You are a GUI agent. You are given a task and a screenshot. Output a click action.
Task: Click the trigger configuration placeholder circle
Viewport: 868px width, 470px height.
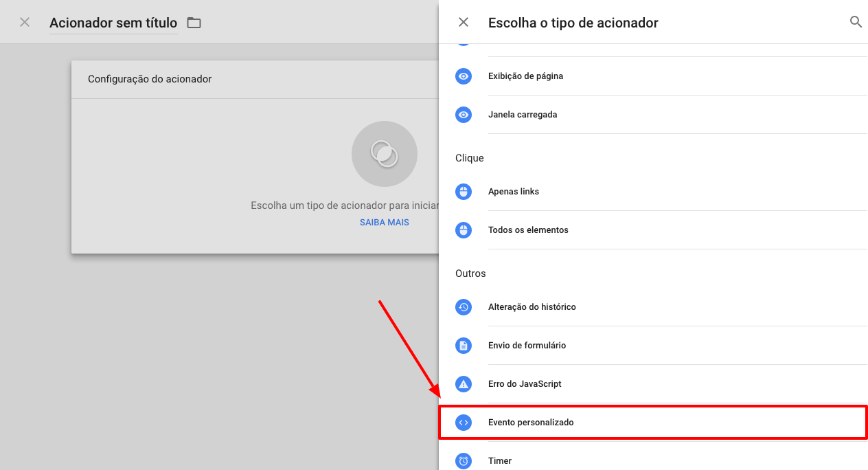click(385, 154)
